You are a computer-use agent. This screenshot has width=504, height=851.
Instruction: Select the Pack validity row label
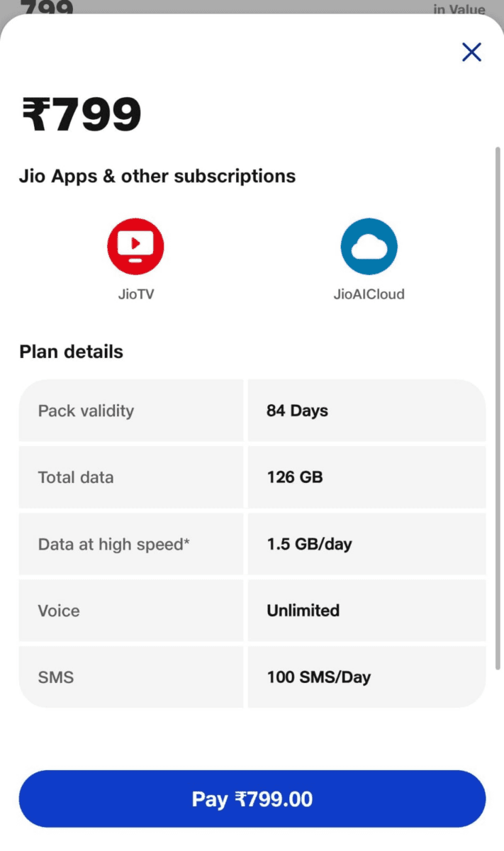click(x=86, y=411)
